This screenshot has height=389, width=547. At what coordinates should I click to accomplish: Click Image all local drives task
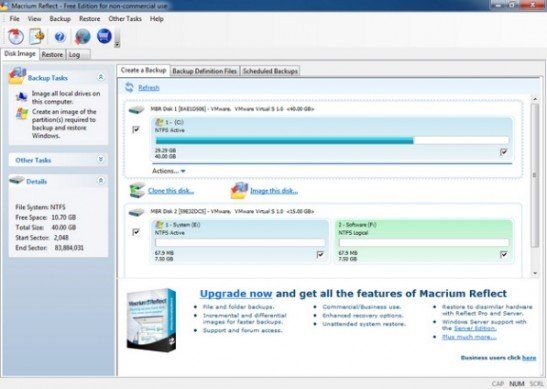(x=66, y=97)
